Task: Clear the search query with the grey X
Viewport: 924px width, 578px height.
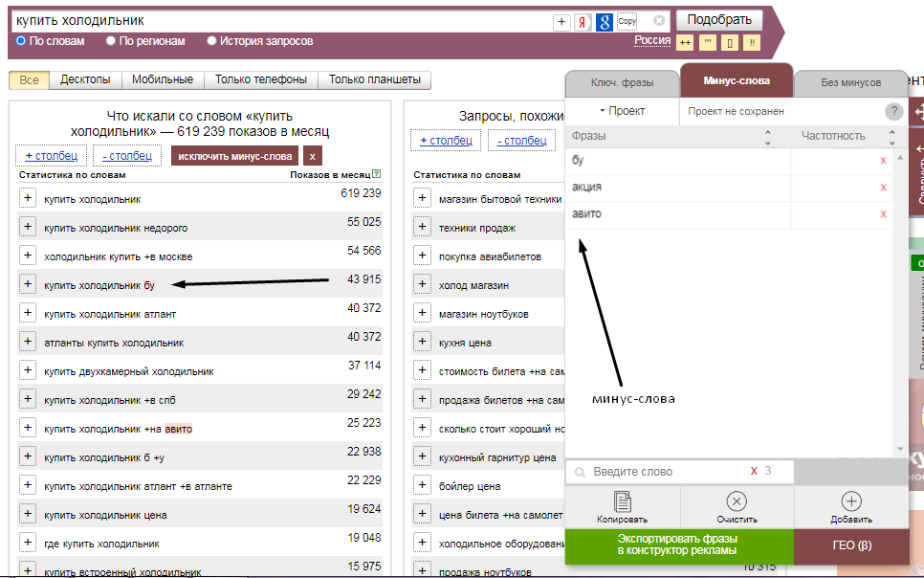Action: tap(659, 20)
